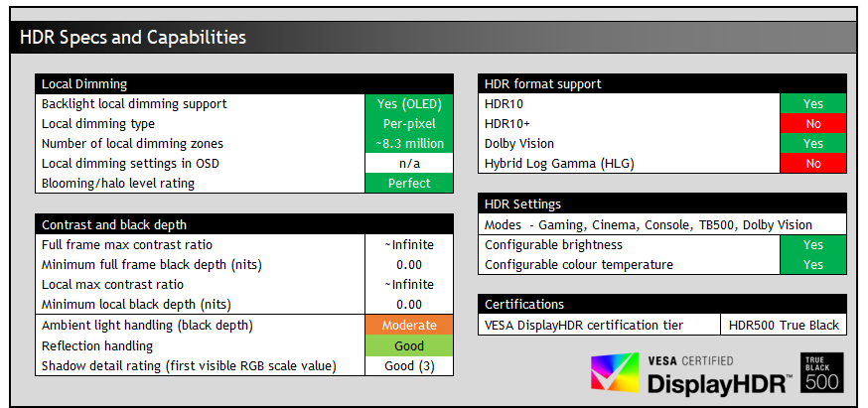Viewport: 868px width, 408px height.
Task: Click the orange Moderate rating cell
Action: 409,326
